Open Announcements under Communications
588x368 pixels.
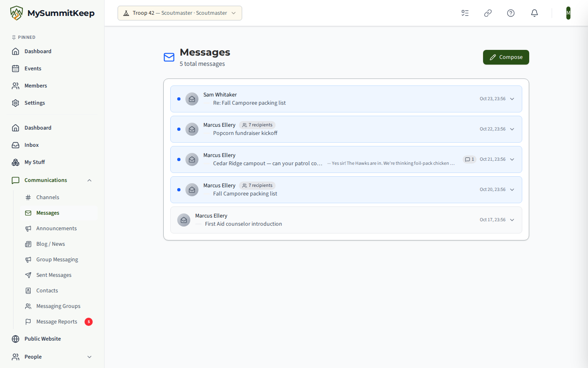(x=59, y=229)
